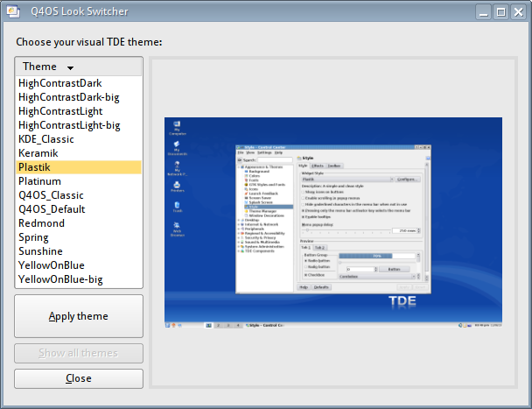Viewport: 532px width, 409px height.
Task: Select the Q4OS_Classic theme
Action: point(79,195)
